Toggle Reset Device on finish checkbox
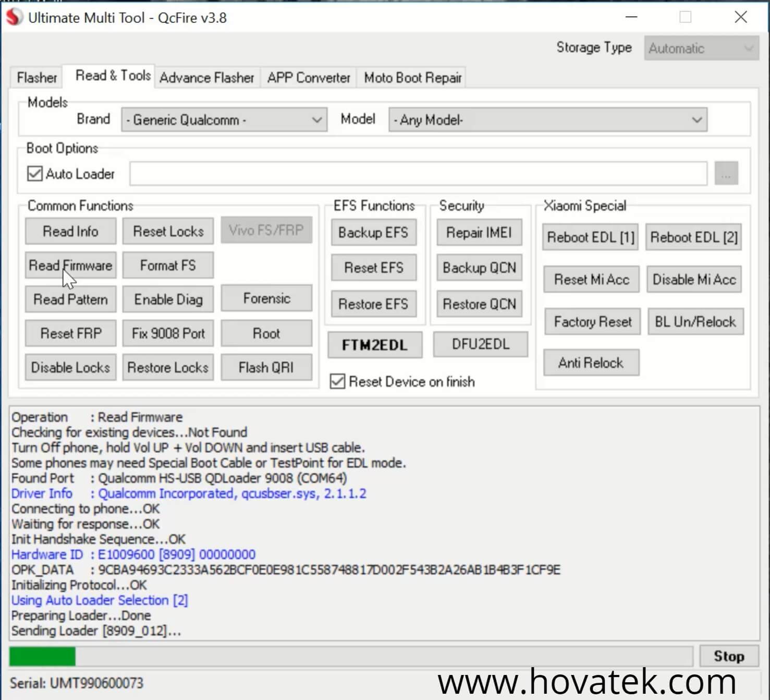 pos(337,382)
